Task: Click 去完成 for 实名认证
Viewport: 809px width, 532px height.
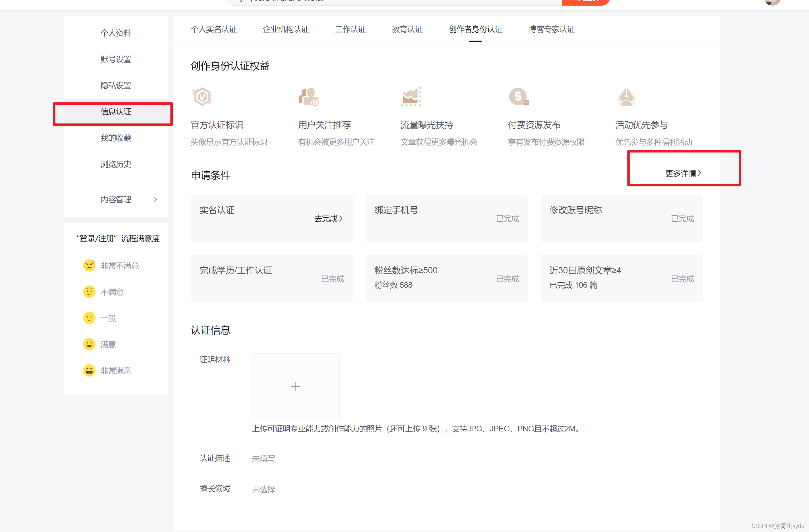Action: click(328, 218)
